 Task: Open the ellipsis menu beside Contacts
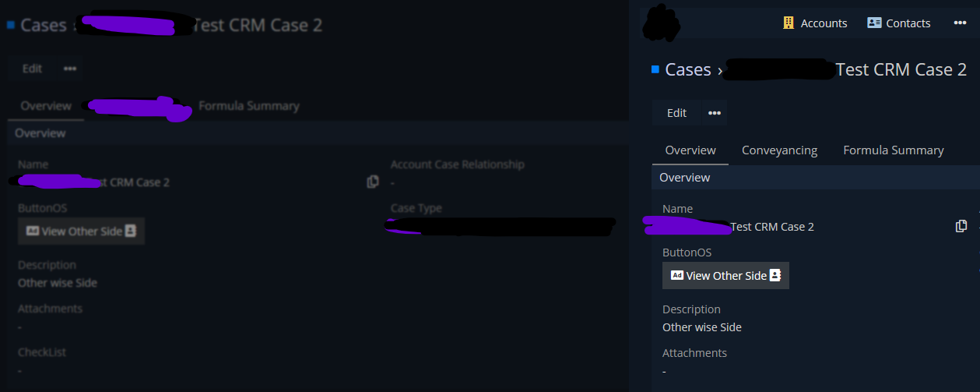coord(960,23)
